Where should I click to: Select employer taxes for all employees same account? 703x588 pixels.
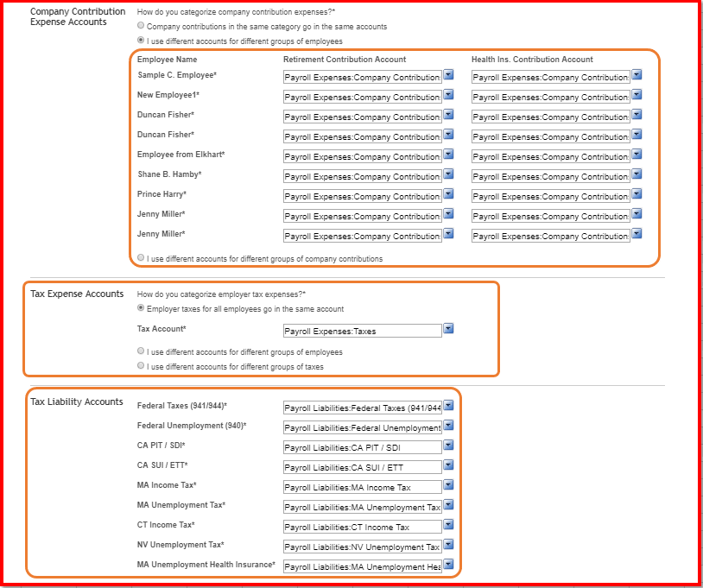(x=139, y=309)
